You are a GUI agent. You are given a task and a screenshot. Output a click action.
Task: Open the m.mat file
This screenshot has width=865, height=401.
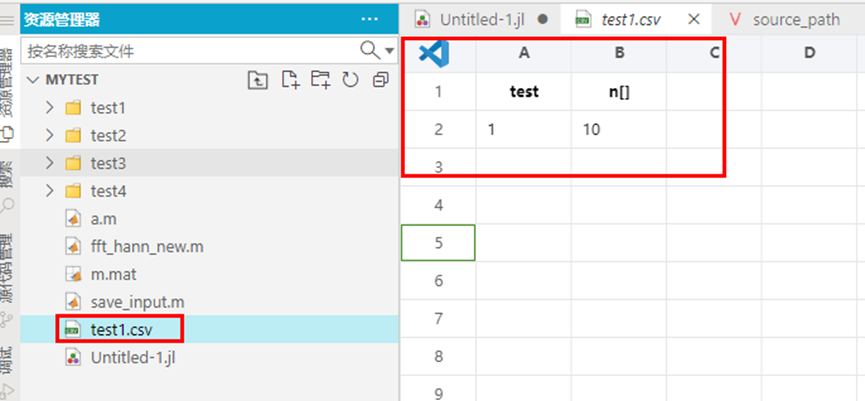coord(210,274)
